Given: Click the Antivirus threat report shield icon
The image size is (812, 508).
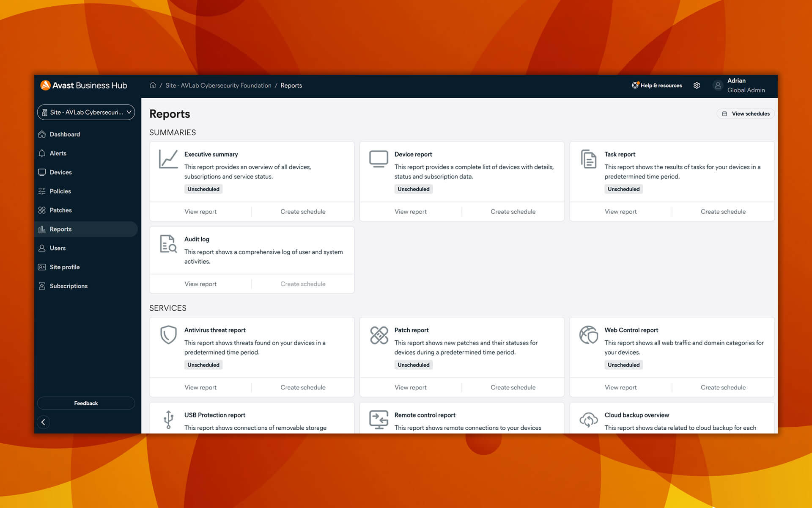Looking at the screenshot, I should 168,335.
